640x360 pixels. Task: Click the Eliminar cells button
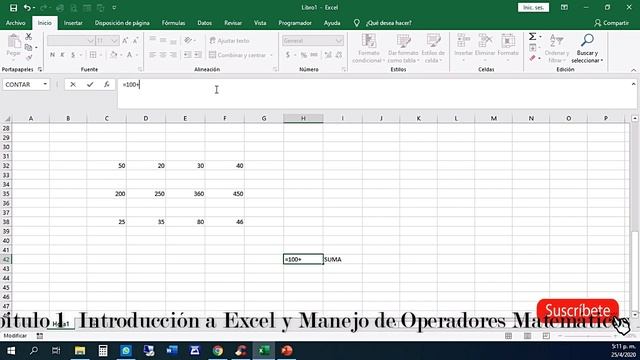(485, 47)
